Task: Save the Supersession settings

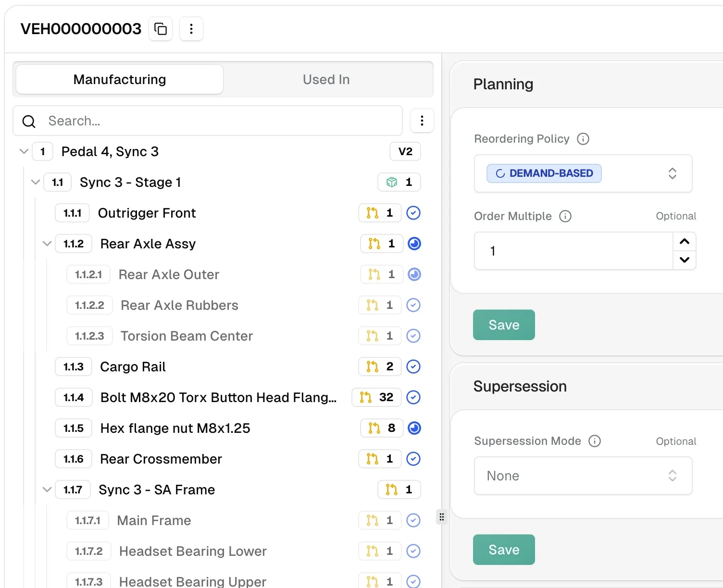Action: [504, 550]
